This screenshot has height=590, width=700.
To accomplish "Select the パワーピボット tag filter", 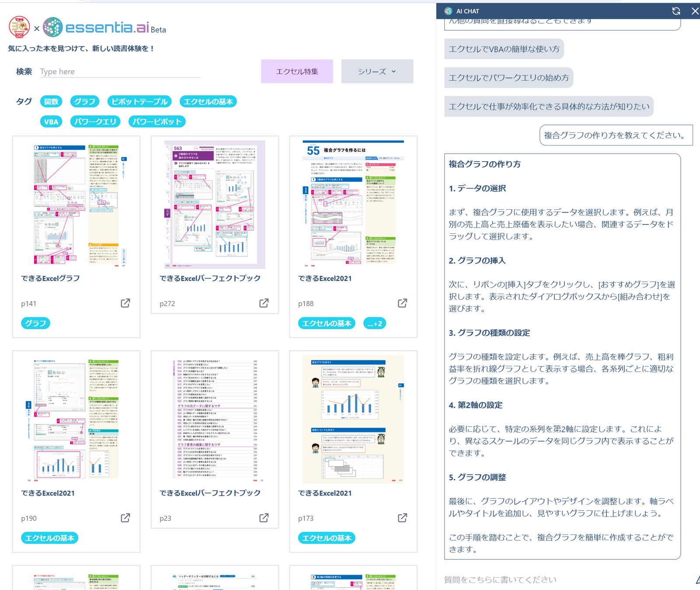I will click(x=157, y=121).
